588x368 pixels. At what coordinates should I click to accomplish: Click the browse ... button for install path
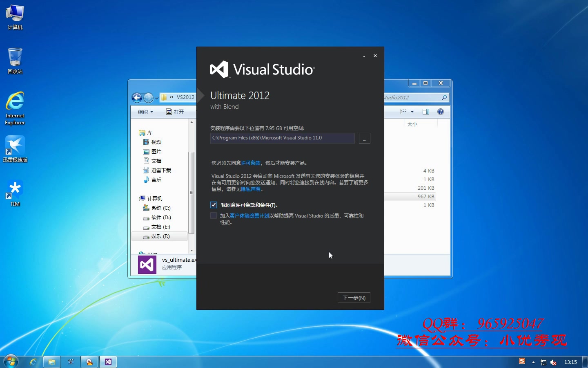coord(365,138)
